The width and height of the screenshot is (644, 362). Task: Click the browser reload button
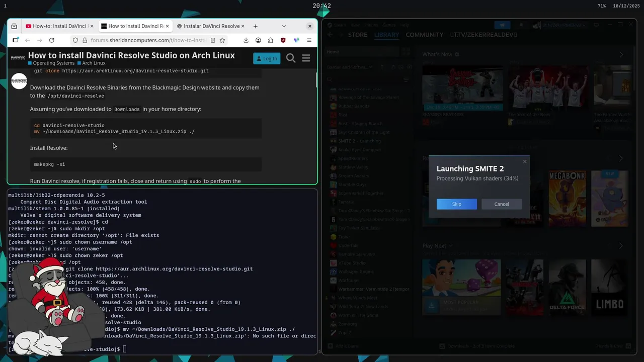(x=51, y=40)
